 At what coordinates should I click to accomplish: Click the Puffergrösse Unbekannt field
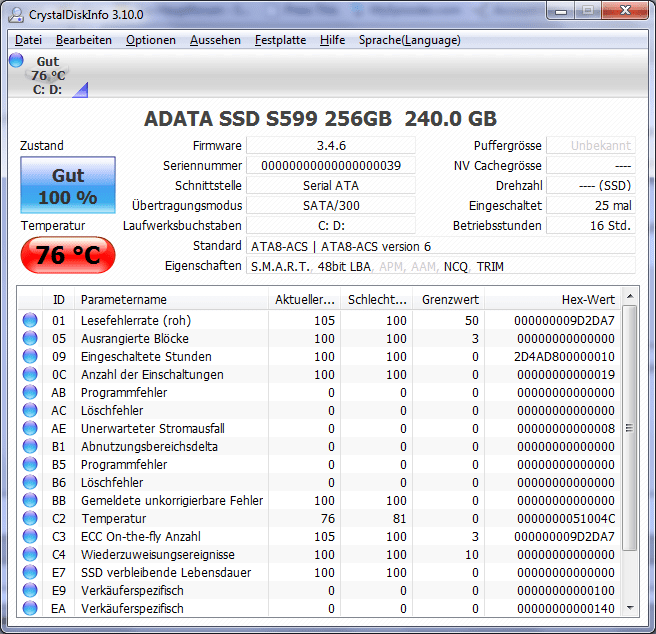point(591,146)
